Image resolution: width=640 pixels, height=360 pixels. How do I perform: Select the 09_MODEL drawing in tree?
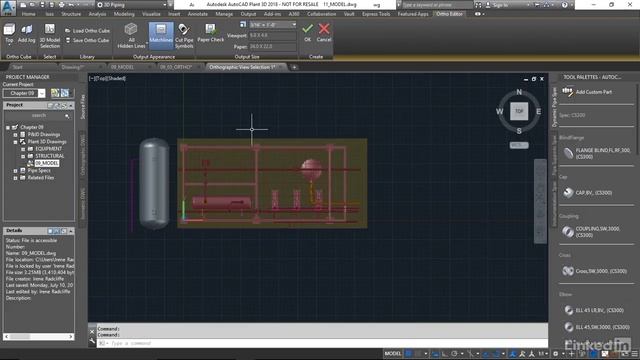47,163
